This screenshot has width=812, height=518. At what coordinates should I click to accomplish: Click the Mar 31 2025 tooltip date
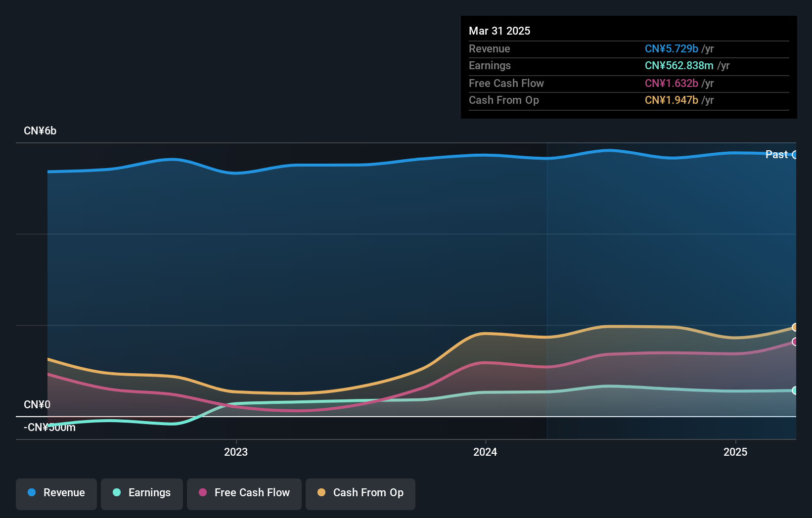[x=499, y=31]
